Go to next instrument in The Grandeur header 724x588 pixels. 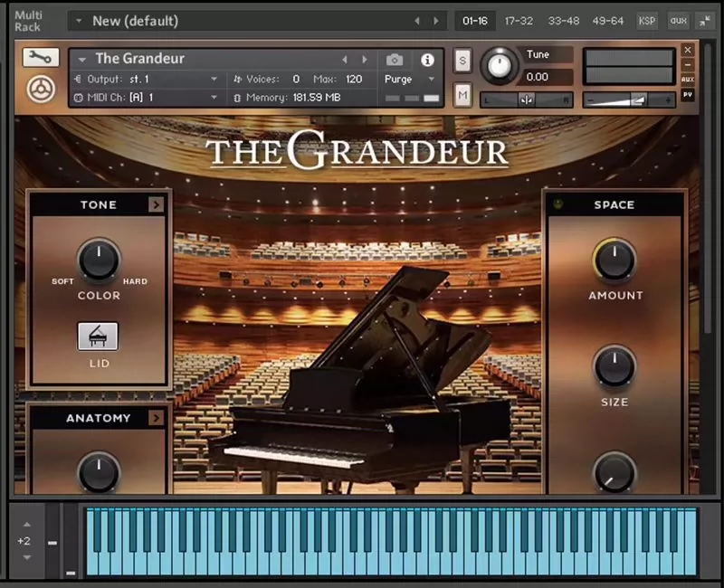[365, 60]
